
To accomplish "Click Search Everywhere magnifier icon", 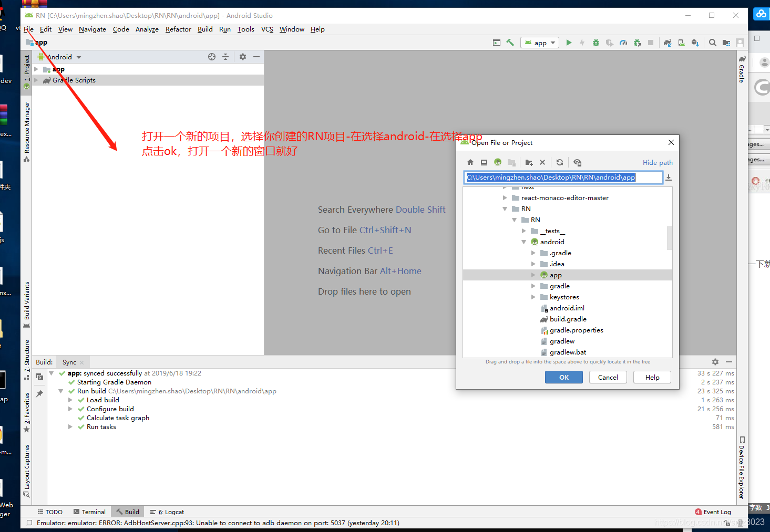I will (713, 43).
